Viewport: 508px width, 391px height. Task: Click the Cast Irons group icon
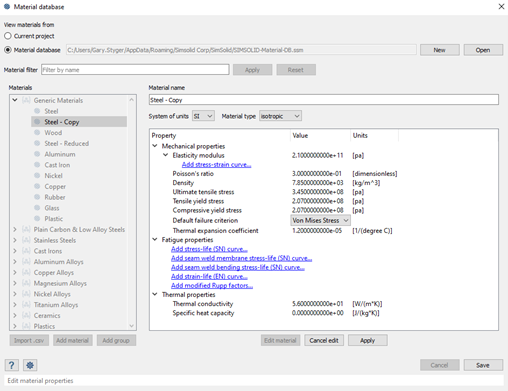click(26, 251)
